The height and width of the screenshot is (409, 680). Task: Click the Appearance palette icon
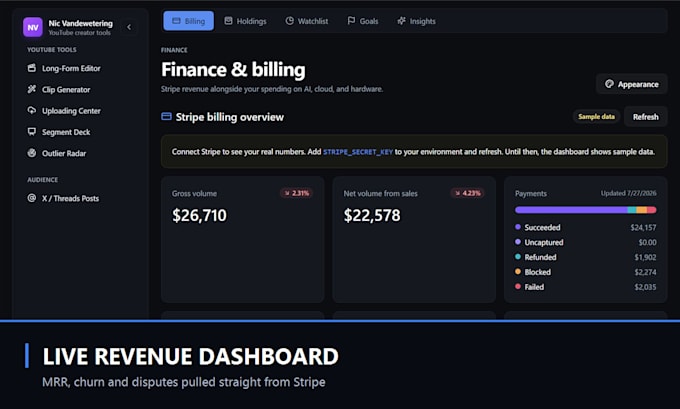pyautogui.click(x=609, y=84)
